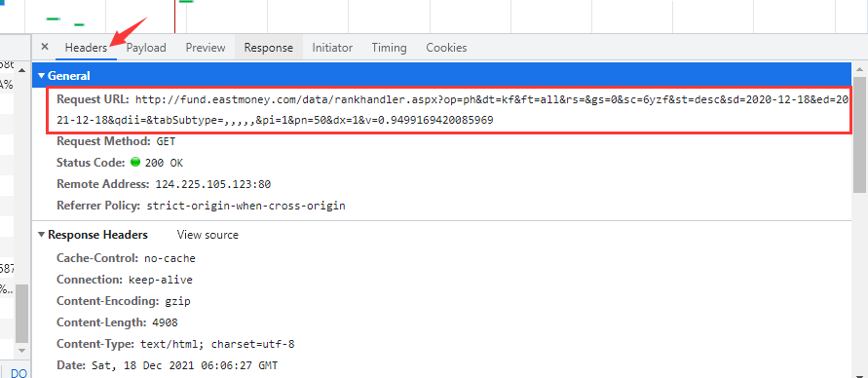This screenshot has width=868, height=378.
Task: Click Cache-Control no-cache value
Action: coord(170,258)
